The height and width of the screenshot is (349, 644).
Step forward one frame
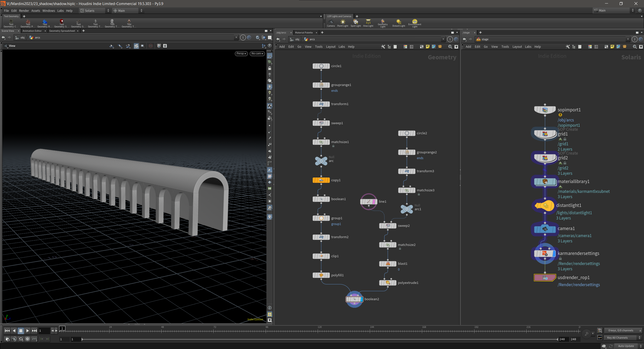[56, 331]
